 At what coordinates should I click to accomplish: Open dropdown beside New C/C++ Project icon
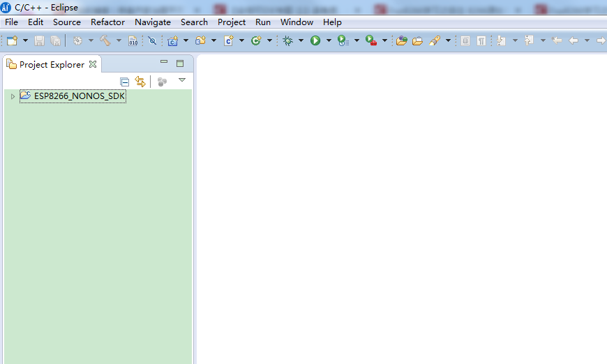[x=186, y=40]
